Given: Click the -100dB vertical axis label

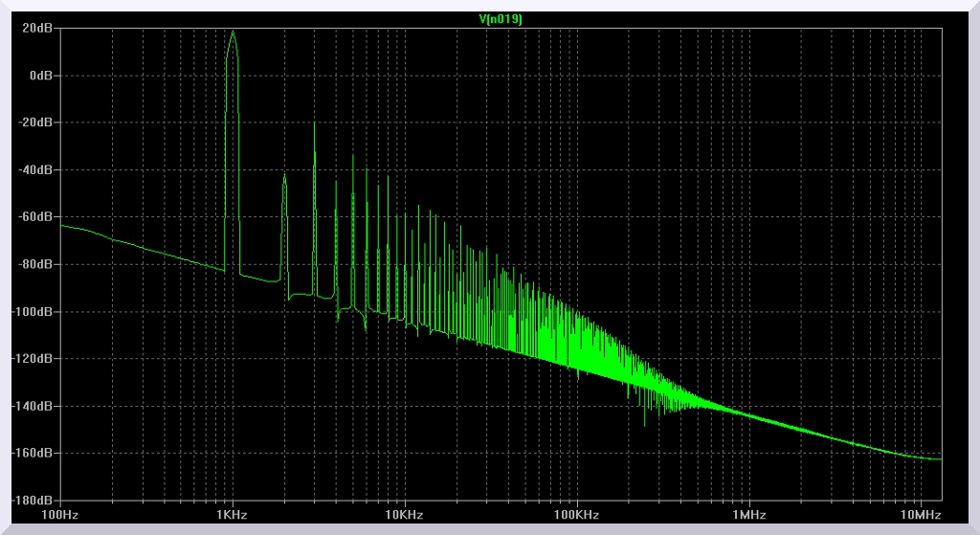Looking at the screenshot, I should 32,311.
